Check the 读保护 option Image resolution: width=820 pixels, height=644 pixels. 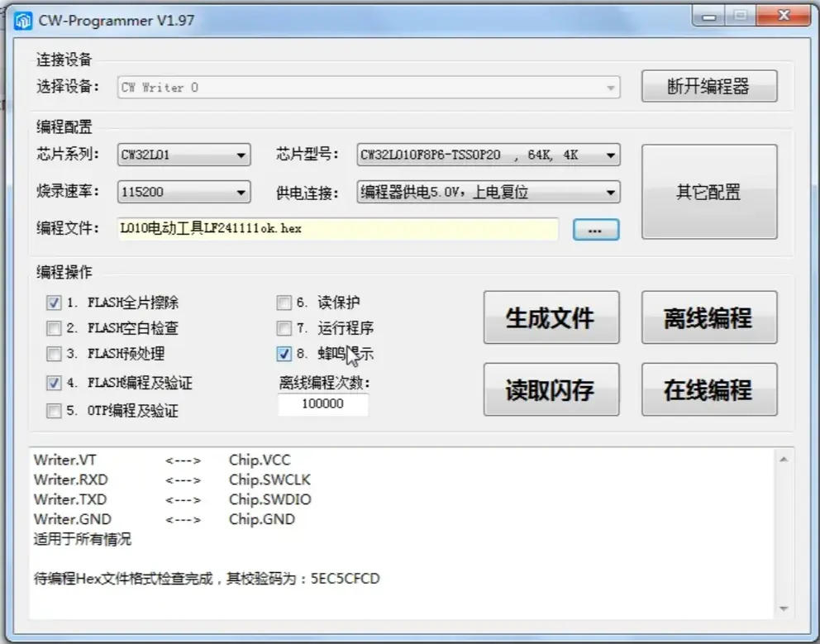pos(284,303)
